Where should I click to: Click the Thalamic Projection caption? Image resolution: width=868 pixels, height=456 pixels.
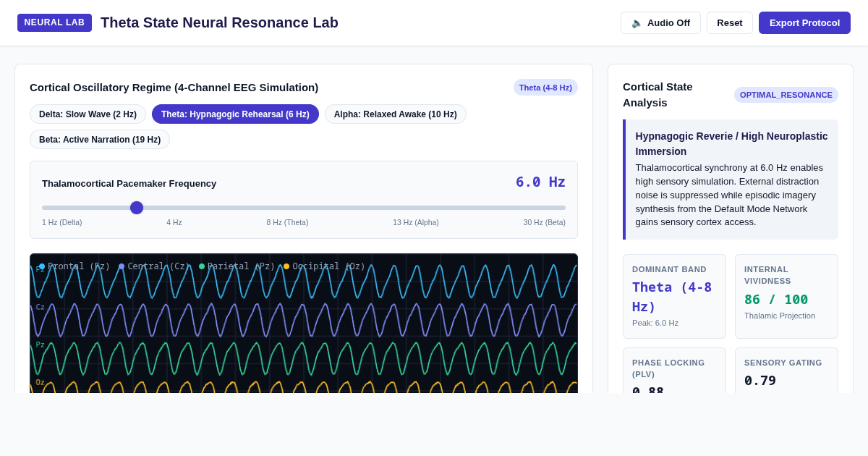tap(780, 316)
